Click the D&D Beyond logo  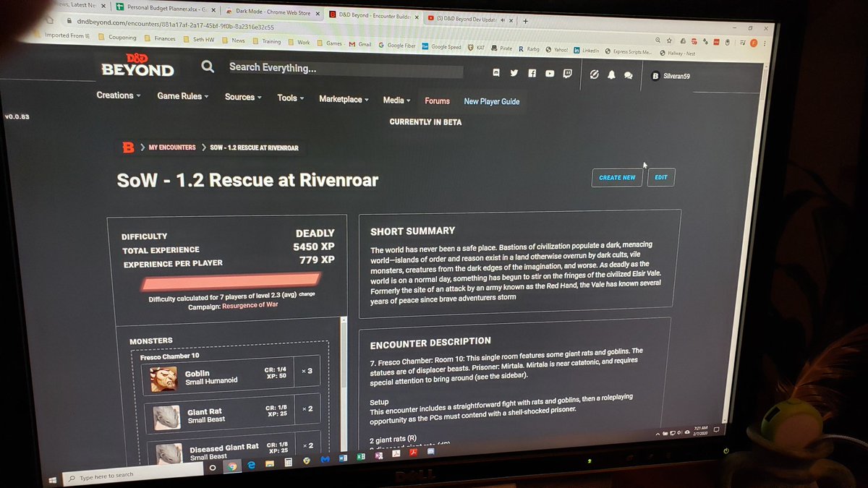[137, 64]
